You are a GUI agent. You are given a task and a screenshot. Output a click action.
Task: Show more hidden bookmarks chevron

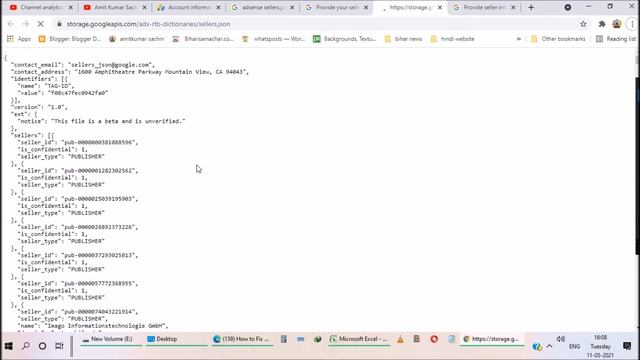point(519,39)
